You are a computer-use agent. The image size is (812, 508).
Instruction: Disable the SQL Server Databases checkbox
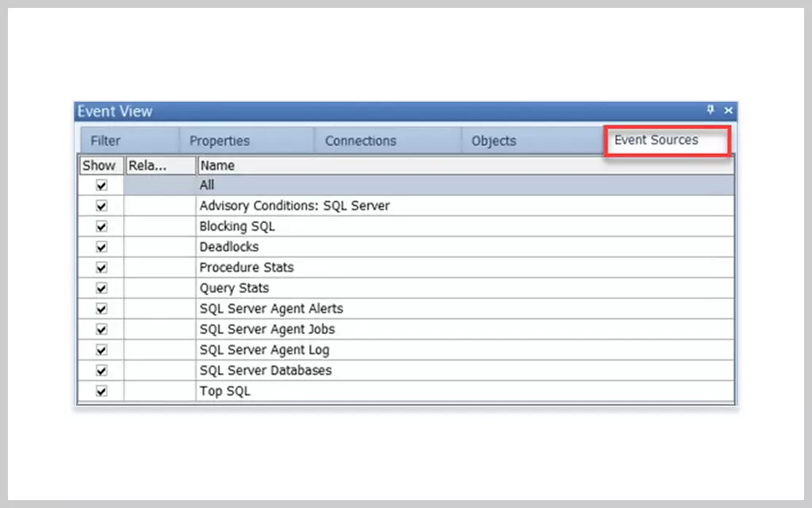tap(101, 371)
